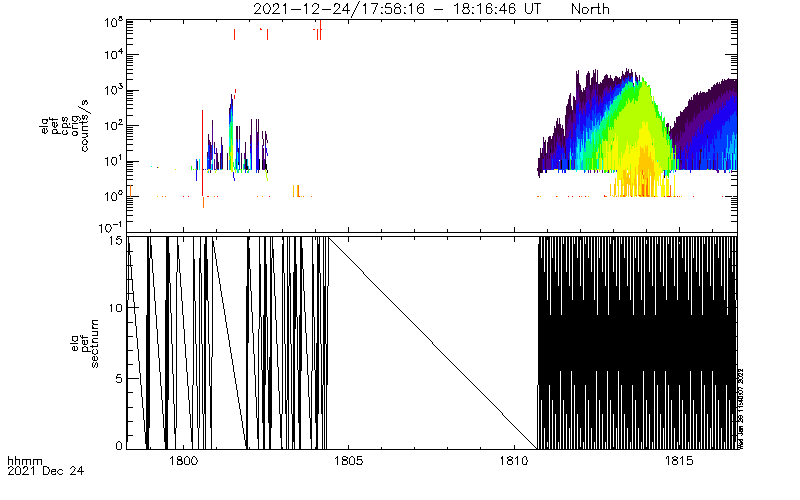Image resolution: width=800 pixels, height=500 pixels.
Task: Click the 10^-1 tick label on counts axis
Action: [x=112, y=227]
